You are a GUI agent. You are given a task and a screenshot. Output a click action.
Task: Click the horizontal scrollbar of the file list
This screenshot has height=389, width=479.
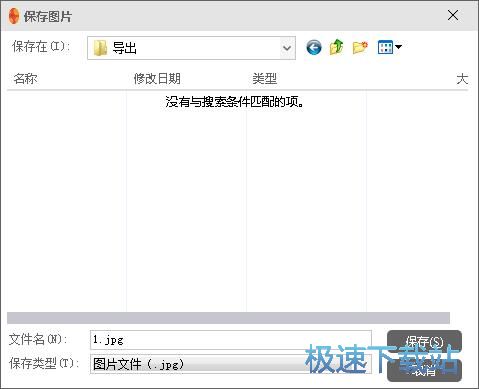click(x=228, y=318)
